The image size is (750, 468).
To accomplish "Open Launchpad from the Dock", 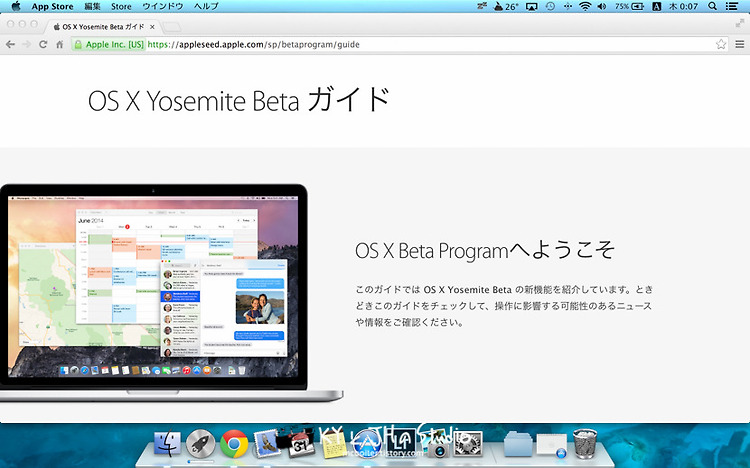I will [x=200, y=444].
